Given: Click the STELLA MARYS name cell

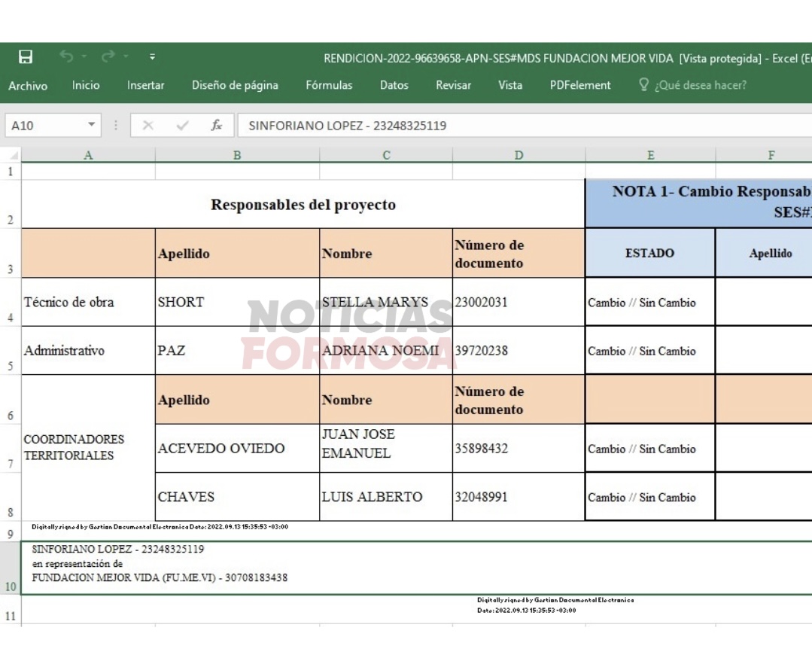Looking at the screenshot, I should (x=386, y=302).
